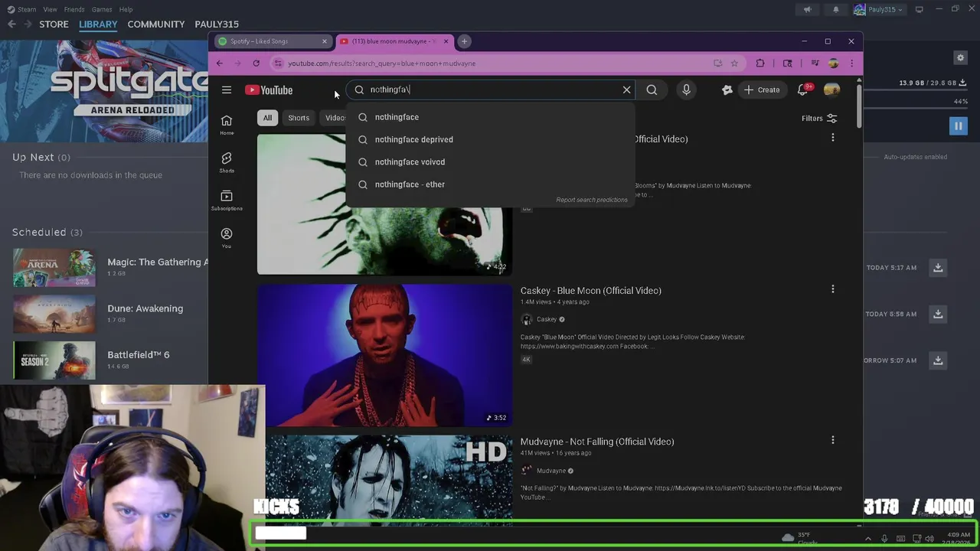Switch Steam to Big Picture mode
Viewport: 980px width, 551px height.
[920, 9]
